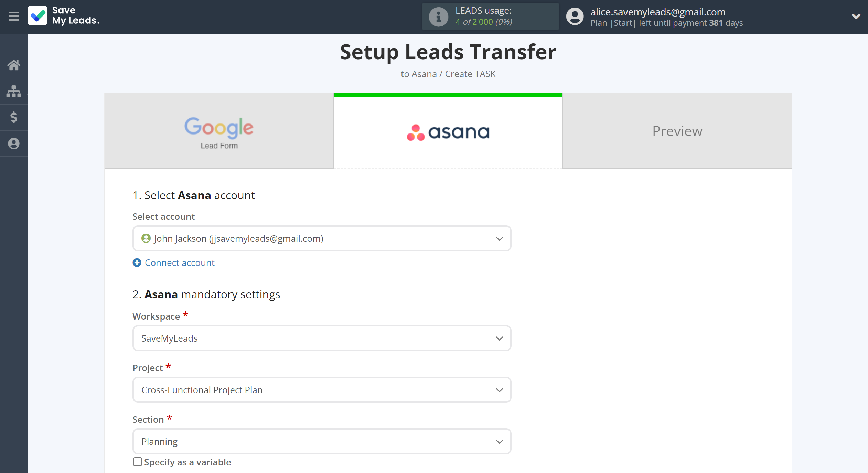Screen dimensions: 868x473
Task: Select account John Jackson from dropdown
Action: pyautogui.click(x=321, y=238)
